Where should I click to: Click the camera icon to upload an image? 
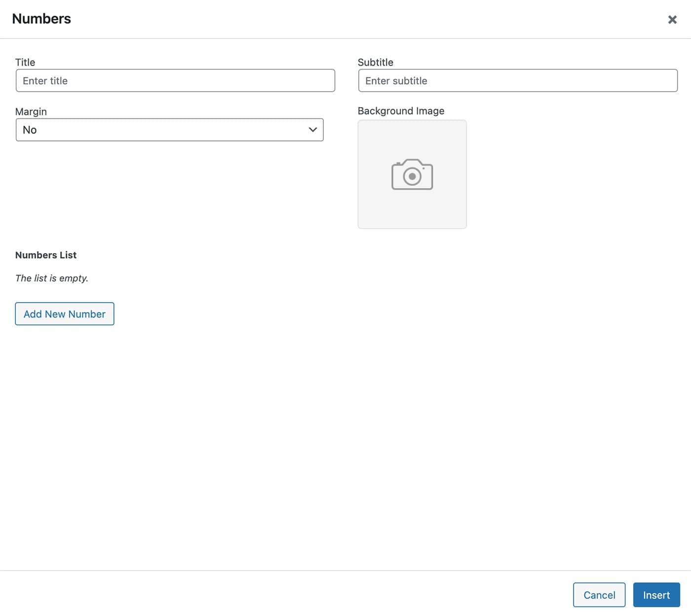[412, 174]
